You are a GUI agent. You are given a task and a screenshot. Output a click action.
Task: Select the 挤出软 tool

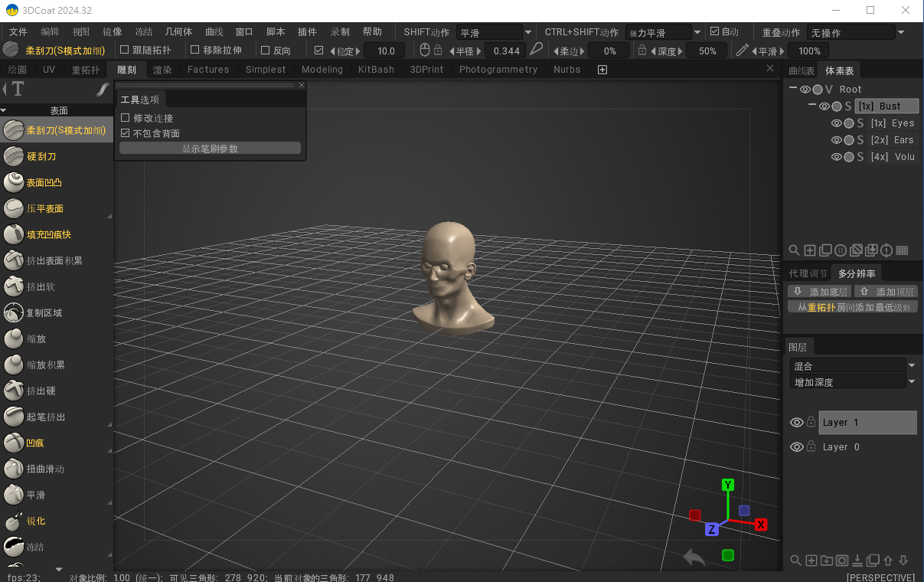(57, 286)
